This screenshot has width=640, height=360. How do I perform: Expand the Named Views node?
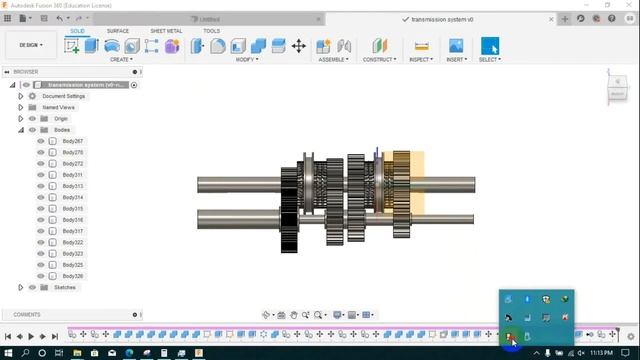[20, 107]
